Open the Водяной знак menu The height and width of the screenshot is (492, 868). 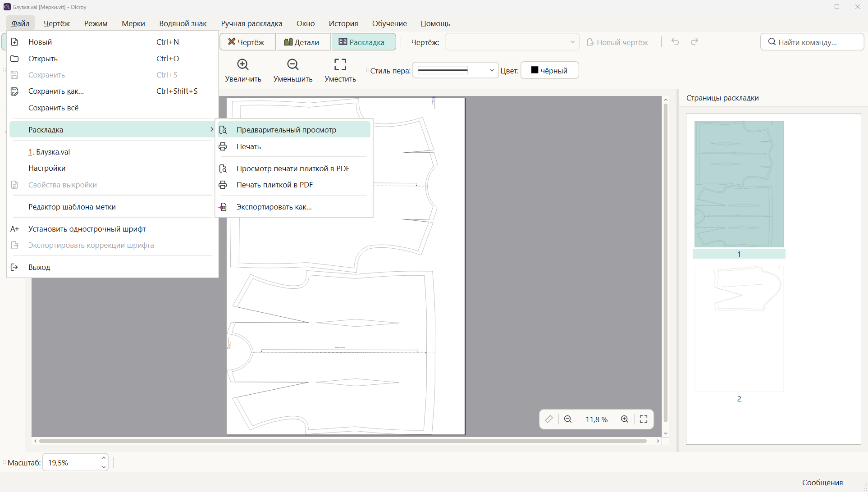pos(183,23)
